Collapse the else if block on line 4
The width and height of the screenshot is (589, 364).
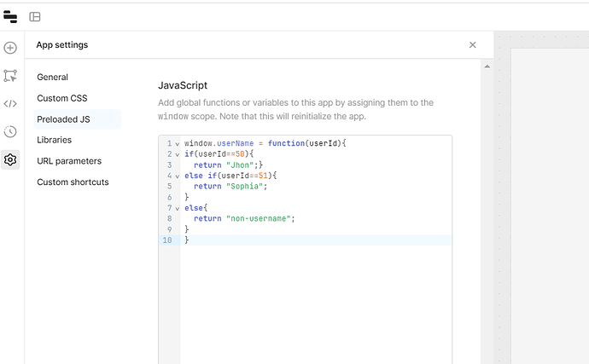pyautogui.click(x=177, y=176)
